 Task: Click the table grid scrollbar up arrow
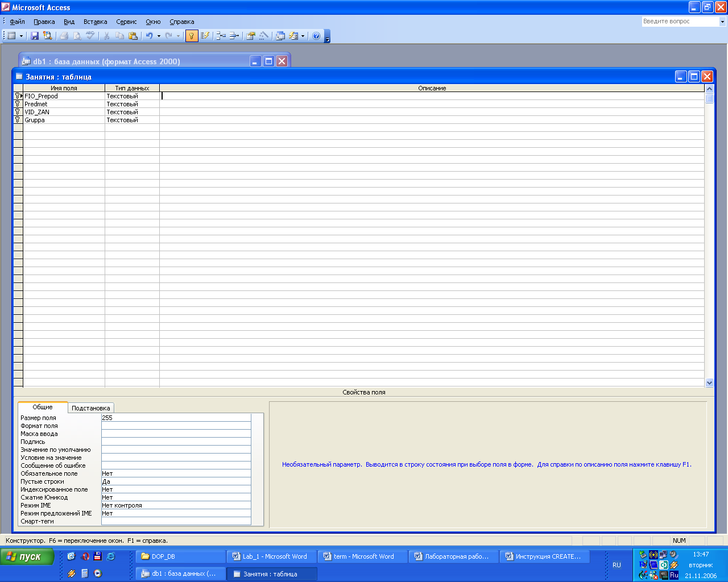coord(709,89)
